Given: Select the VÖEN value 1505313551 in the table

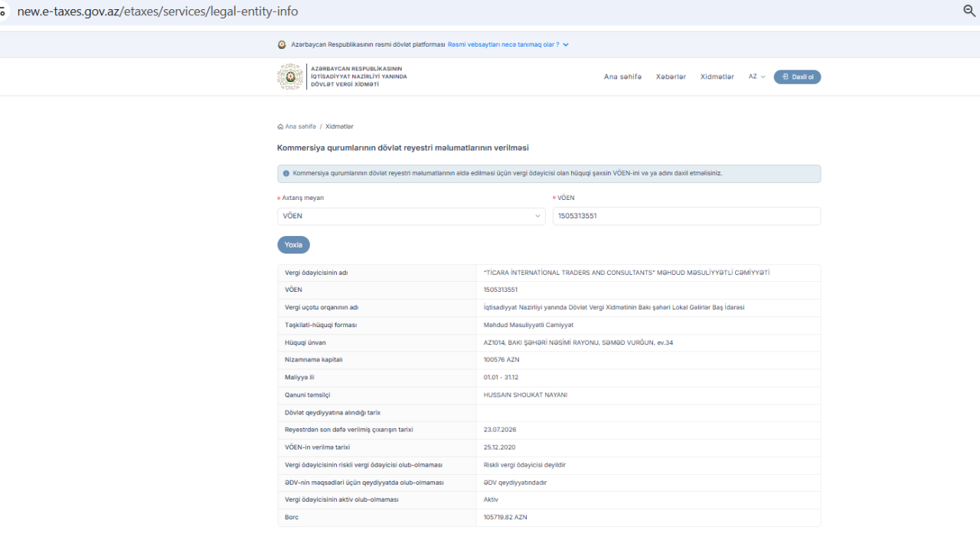Looking at the screenshot, I should coord(501,290).
